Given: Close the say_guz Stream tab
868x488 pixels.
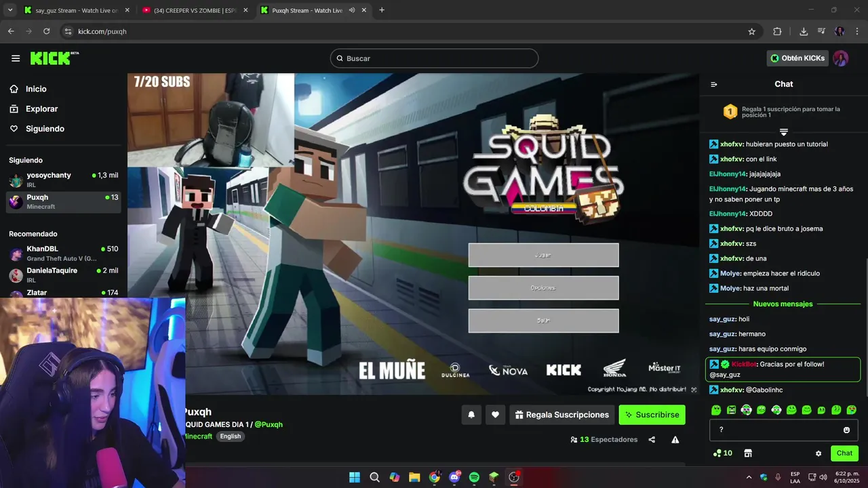Looking at the screenshot, I should 127,10.
